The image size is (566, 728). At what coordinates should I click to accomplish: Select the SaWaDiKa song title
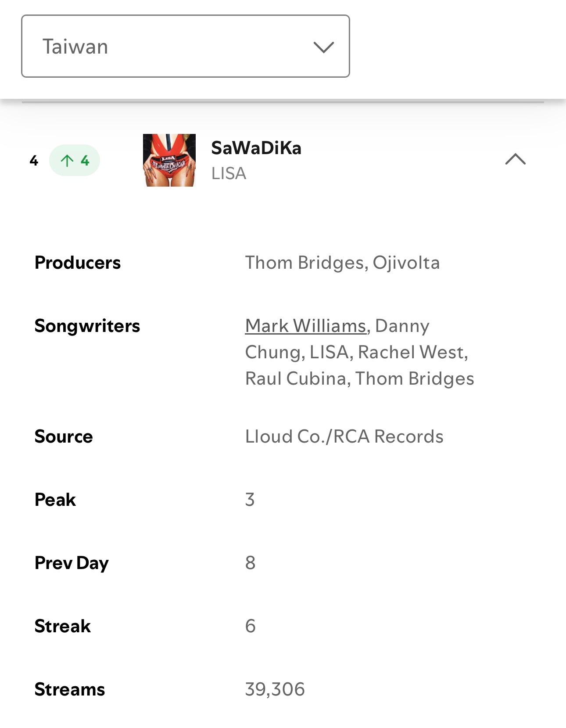(256, 148)
